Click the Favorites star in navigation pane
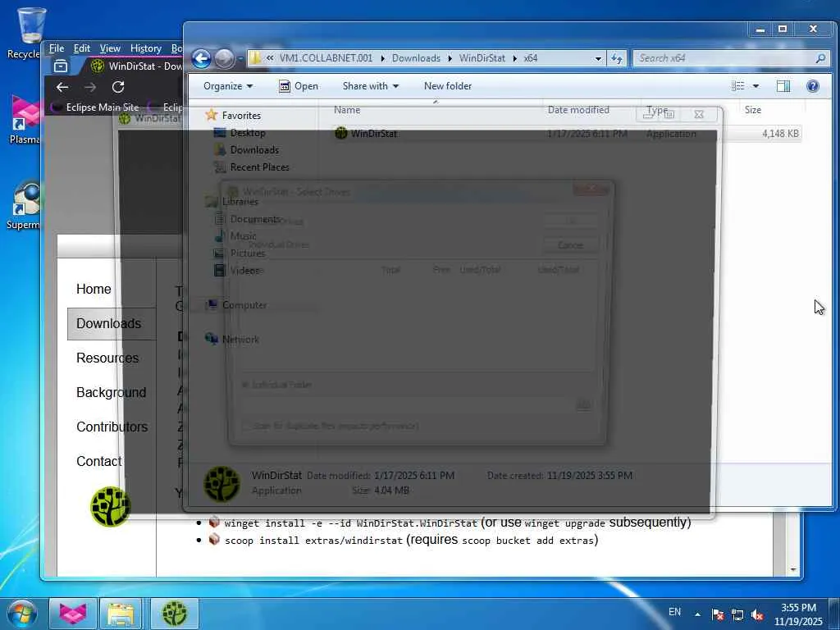Viewport: 840px width, 630px height. tap(211, 115)
